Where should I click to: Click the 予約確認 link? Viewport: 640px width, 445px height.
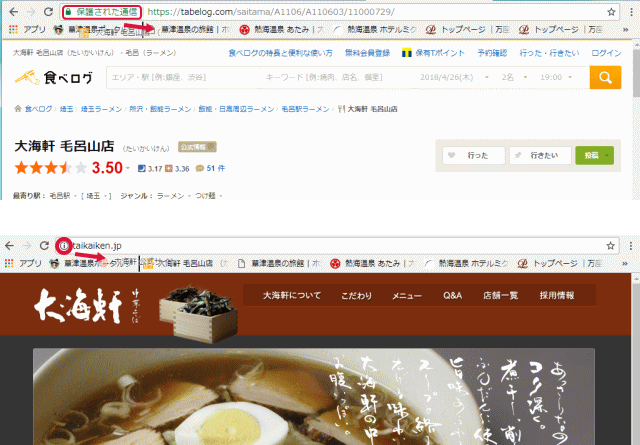pos(492,53)
